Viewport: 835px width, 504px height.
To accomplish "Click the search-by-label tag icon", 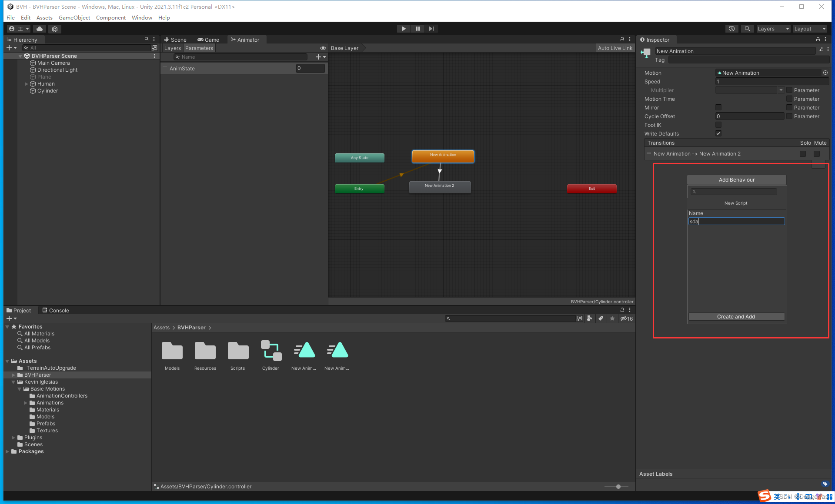I will coord(601,318).
